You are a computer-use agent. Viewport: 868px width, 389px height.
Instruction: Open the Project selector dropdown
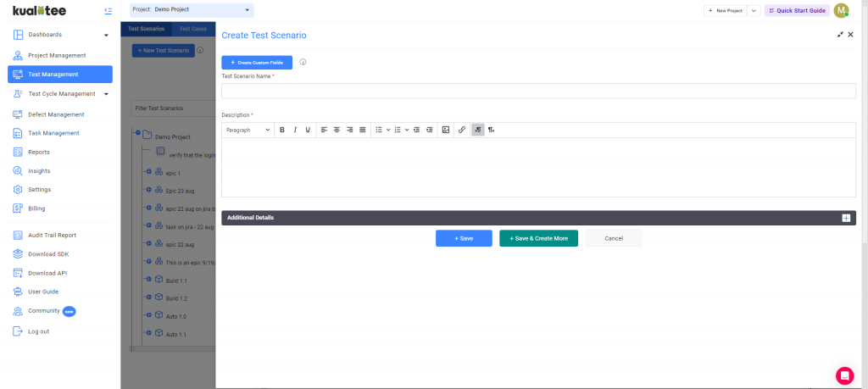tap(192, 10)
